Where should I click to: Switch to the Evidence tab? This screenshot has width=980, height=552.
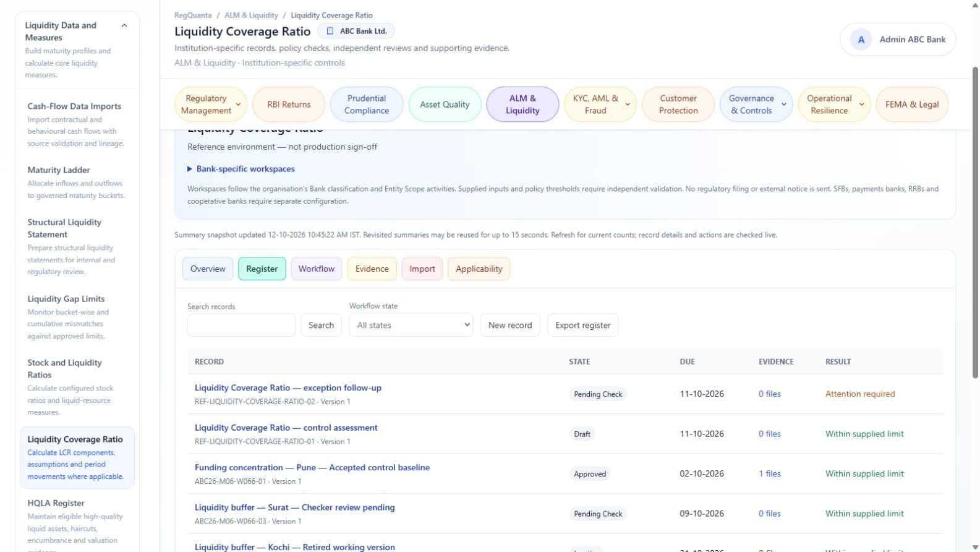[x=372, y=269]
